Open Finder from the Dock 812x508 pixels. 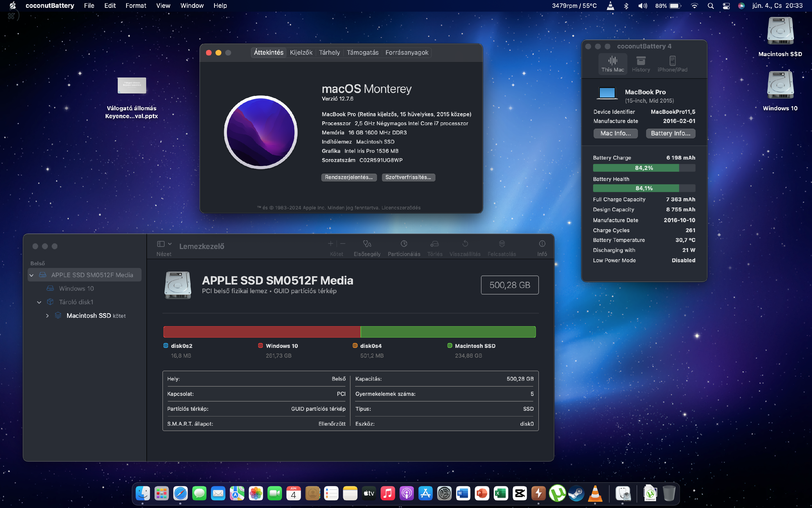(143, 493)
